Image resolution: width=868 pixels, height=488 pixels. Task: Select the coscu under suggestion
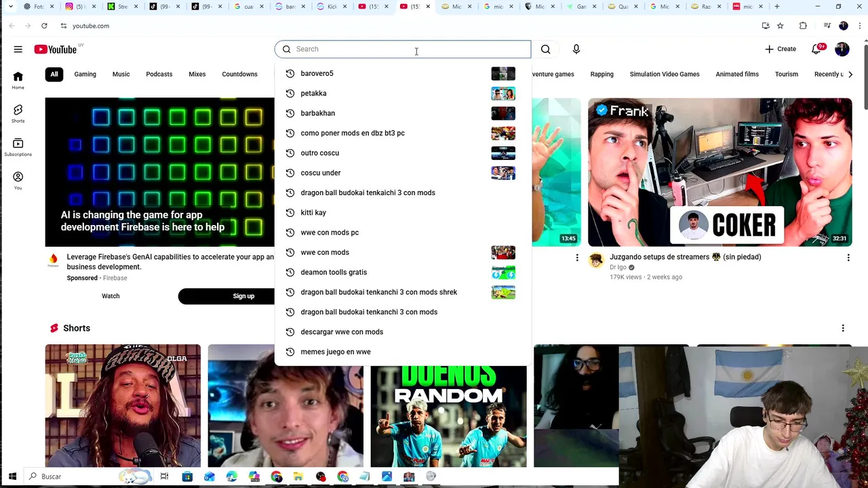tap(403, 173)
